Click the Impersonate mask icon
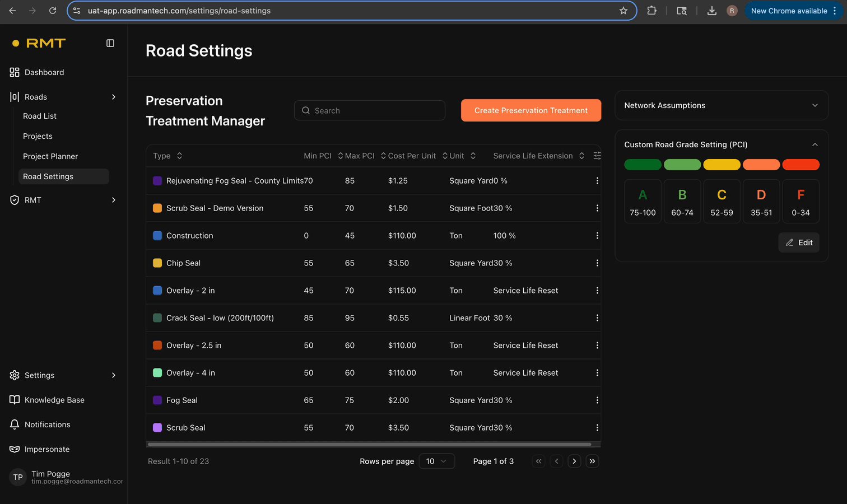The height and width of the screenshot is (504, 847). click(15, 449)
